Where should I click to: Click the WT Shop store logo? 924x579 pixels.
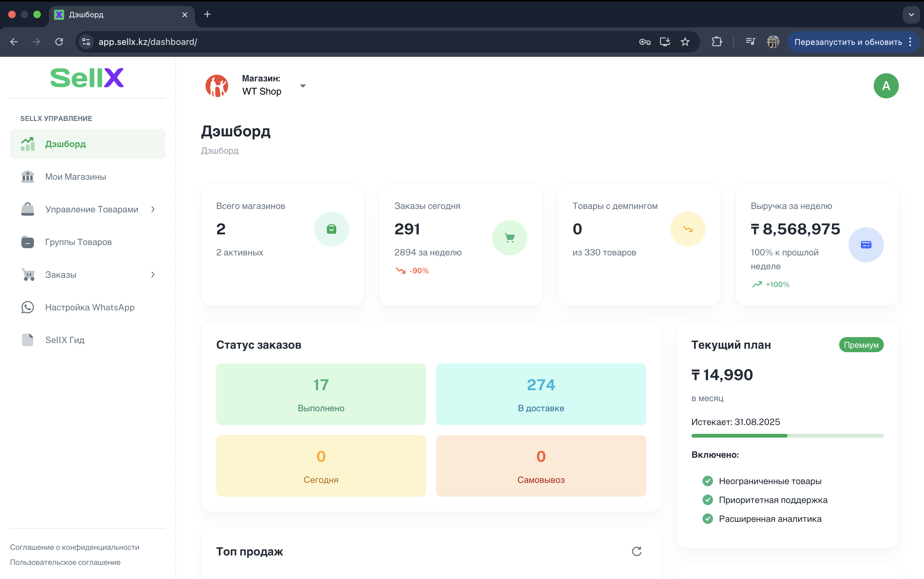pos(217,86)
